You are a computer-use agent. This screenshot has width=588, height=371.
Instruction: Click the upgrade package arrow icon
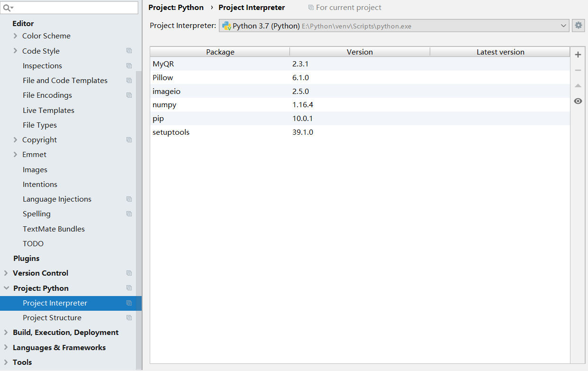578,86
